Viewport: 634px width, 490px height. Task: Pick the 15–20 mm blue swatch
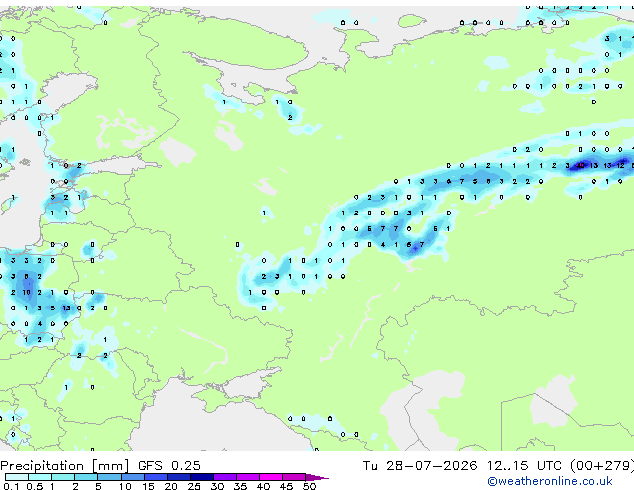point(156,477)
